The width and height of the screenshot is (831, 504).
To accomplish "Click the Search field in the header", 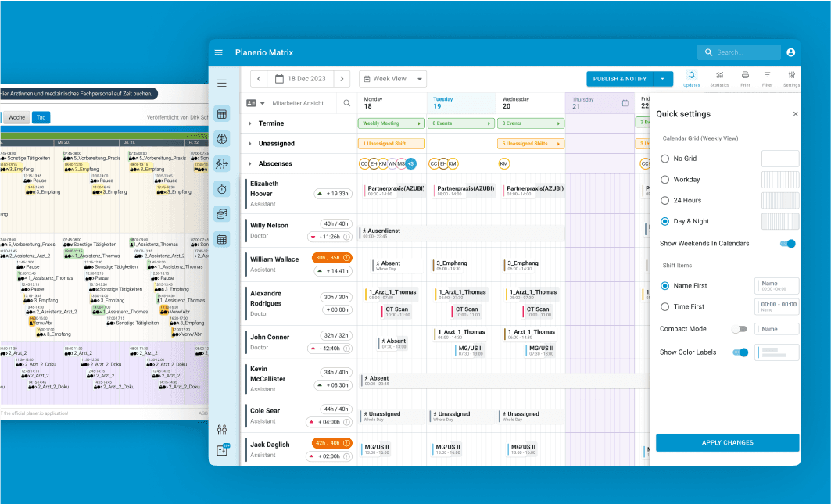I will (739, 52).
